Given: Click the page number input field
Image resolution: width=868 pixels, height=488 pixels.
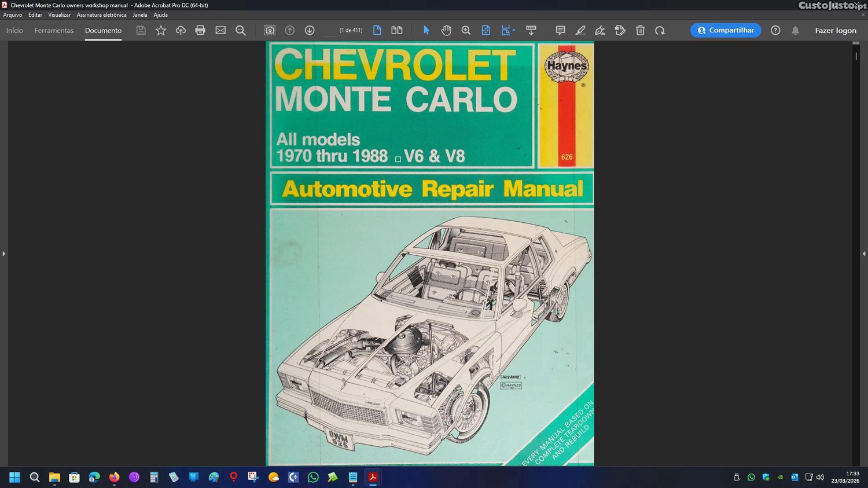Looking at the screenshot, I should pos(330,30).
